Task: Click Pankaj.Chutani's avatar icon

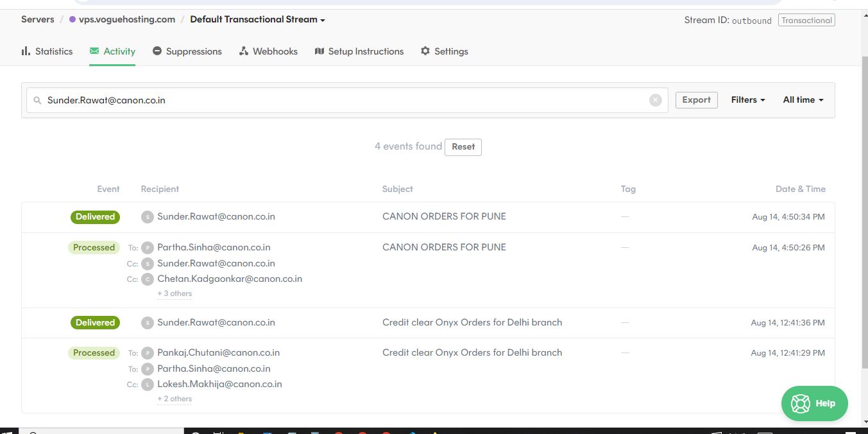Action: (148, 353)
